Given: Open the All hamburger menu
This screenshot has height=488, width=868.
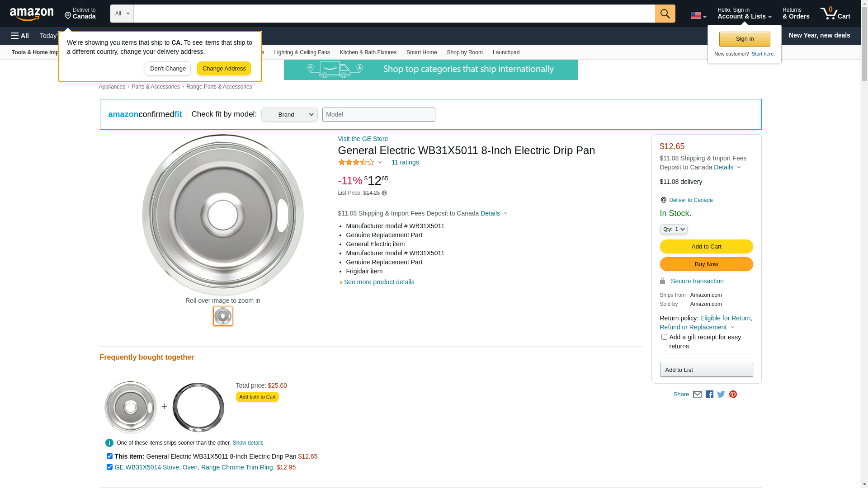Looking at the screenshot, I should [x=20, y=36].
